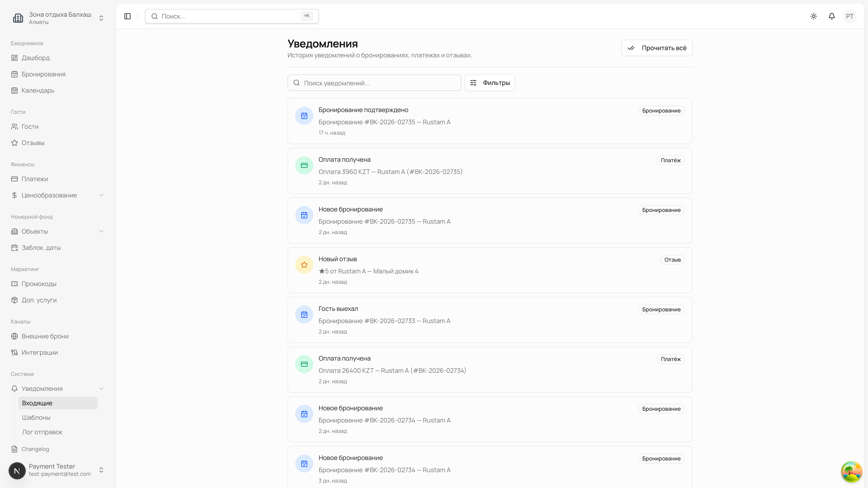
Task: Click the Прочитать всё button
Action: point(657,48)
